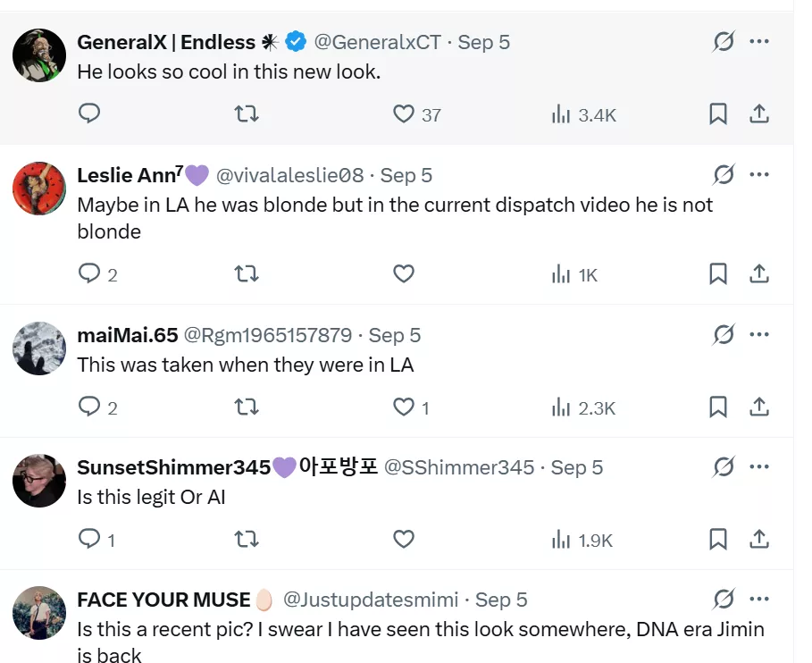Viewport: 812px width, 663px height.
Task: Like Leslie Ann's tweet about dispatch video
Action: (404, 274)
